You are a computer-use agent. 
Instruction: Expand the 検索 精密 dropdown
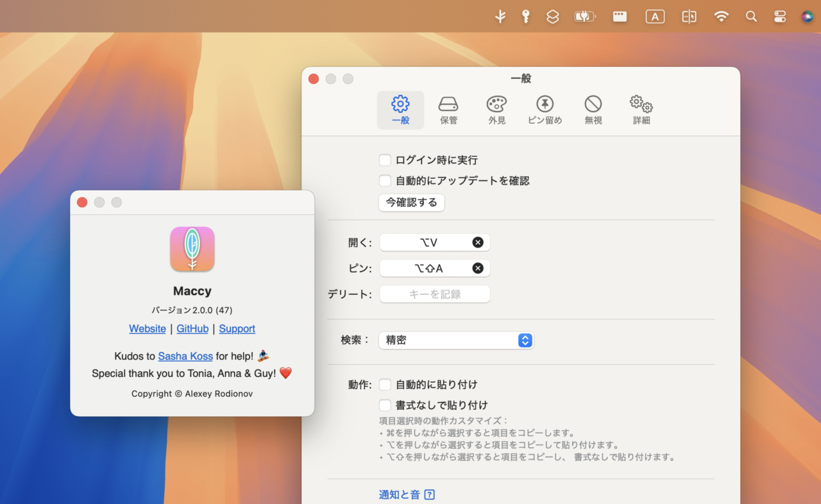tap(456, 340)
